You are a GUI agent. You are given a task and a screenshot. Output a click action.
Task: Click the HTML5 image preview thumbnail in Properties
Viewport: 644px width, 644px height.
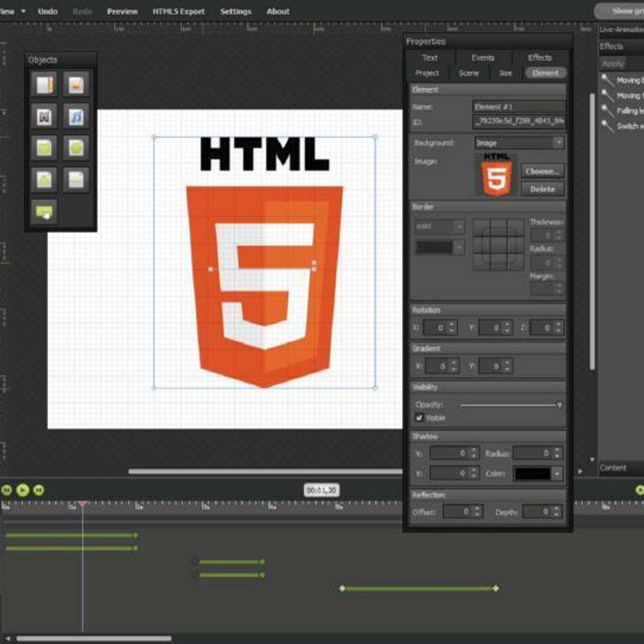[497, 174]
